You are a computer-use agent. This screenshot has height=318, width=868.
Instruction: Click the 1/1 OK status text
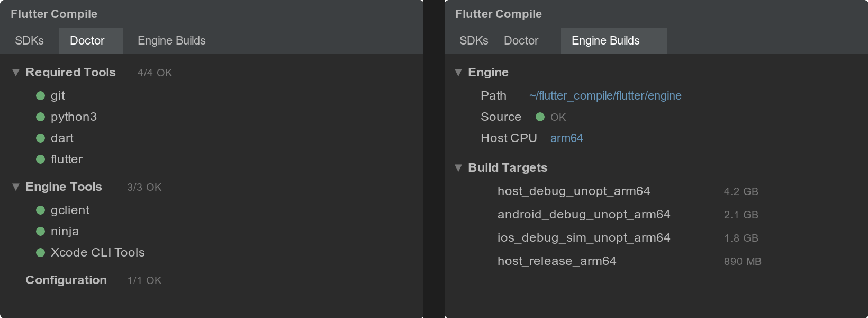coord(144,280)
